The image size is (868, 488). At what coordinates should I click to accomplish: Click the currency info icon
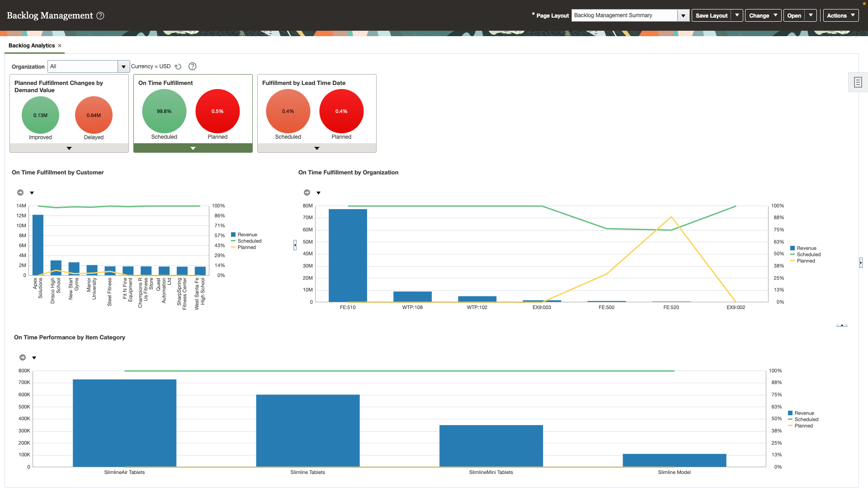click(x=193, y=66)
